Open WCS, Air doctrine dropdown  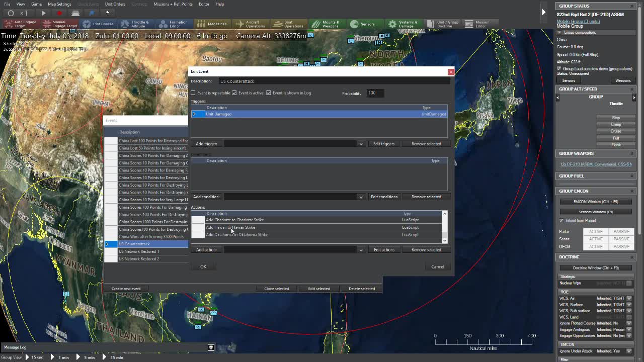click(x=629, y=298)
